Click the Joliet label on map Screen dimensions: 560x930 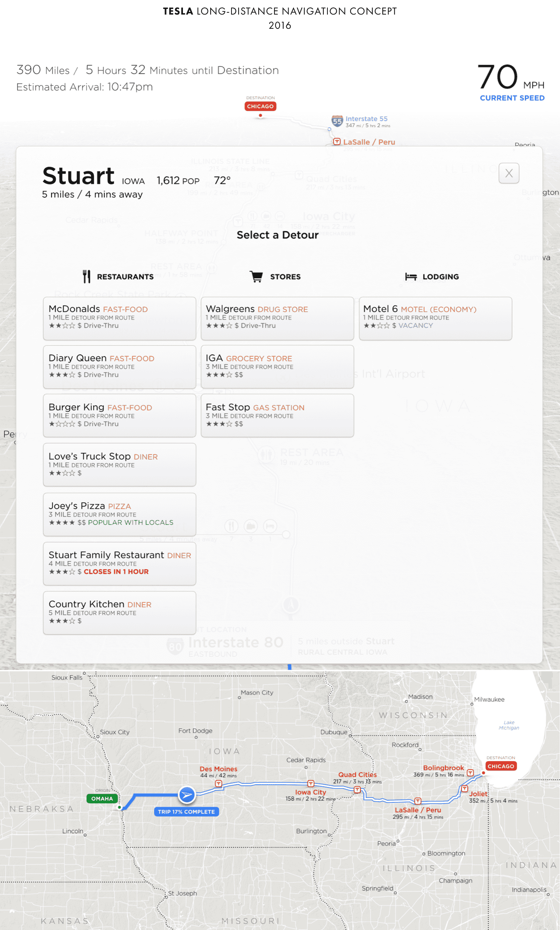(479, 794)
